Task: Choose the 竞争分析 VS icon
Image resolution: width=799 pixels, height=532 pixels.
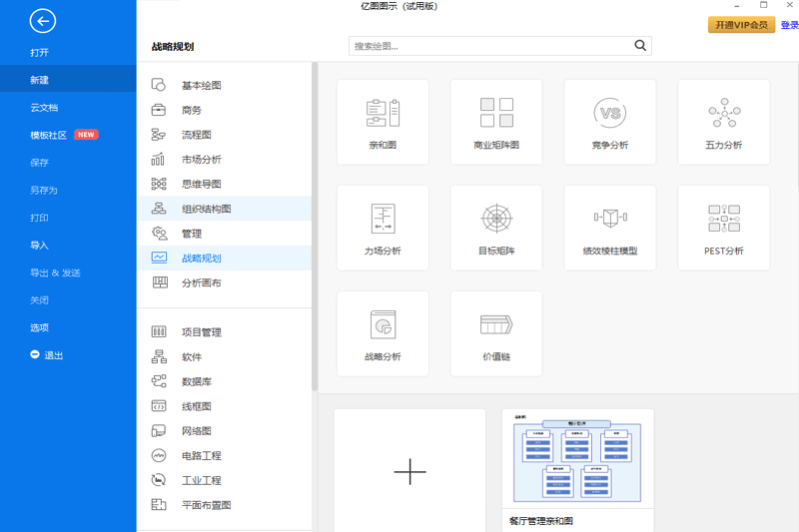Action: (610, 113)
